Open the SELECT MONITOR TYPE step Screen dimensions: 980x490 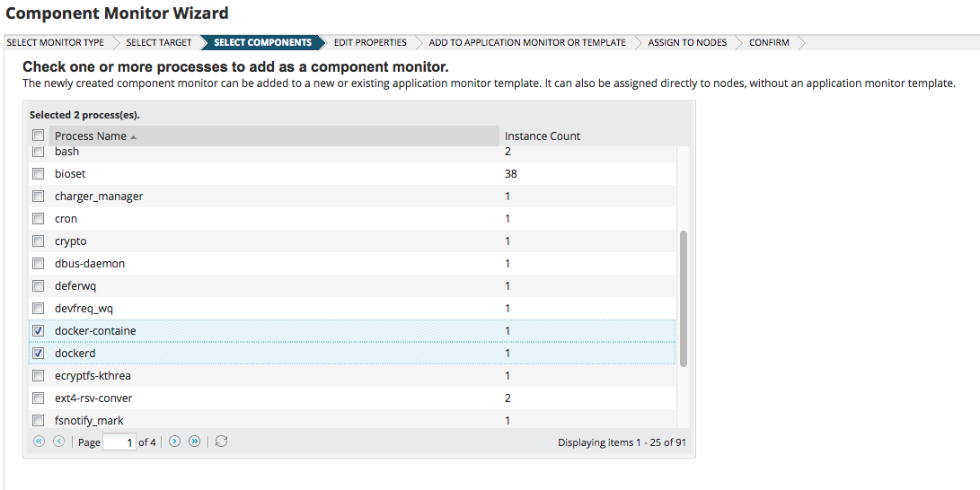coord(56,42)
